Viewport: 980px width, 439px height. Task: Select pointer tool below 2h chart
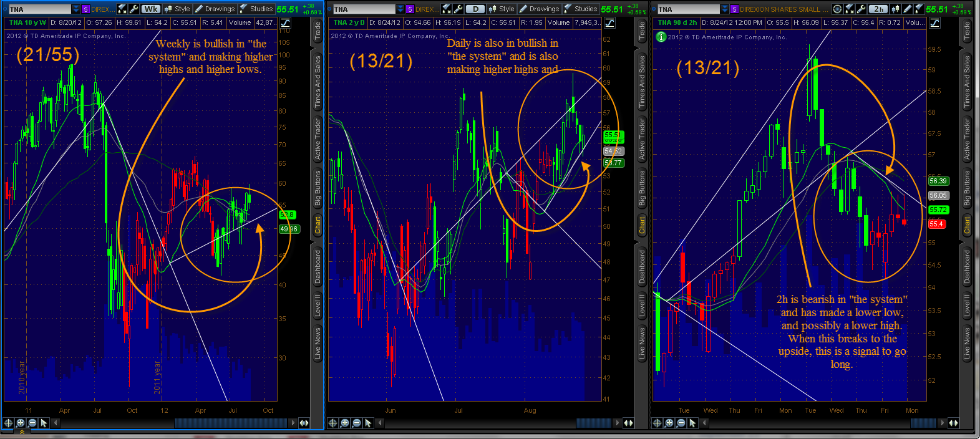point(692,423)
